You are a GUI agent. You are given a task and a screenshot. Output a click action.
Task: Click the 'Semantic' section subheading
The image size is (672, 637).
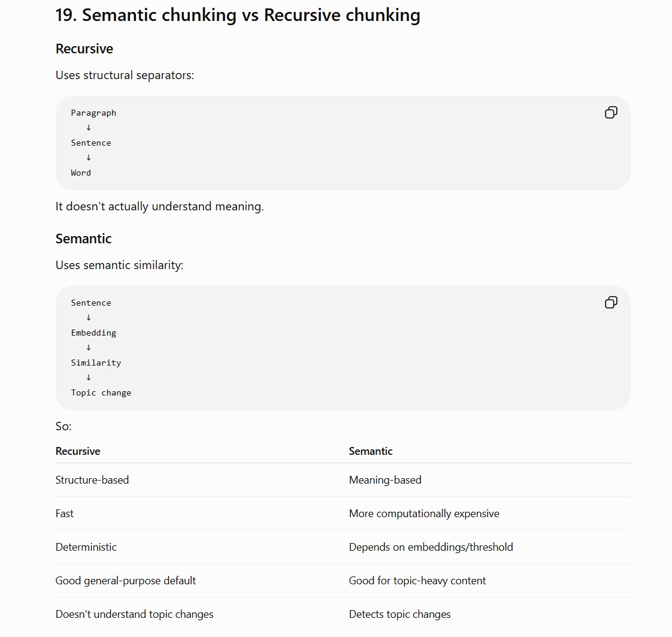(84, 239)
